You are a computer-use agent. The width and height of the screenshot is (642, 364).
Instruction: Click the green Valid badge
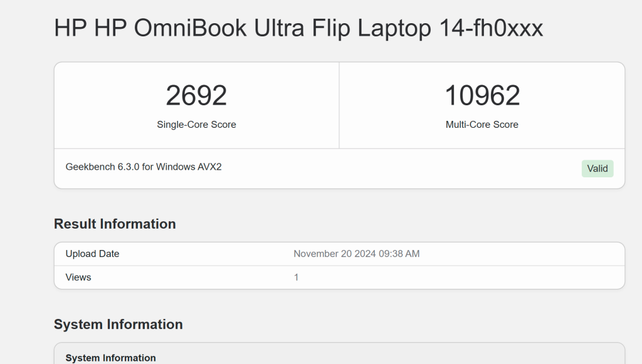(597, 169)
